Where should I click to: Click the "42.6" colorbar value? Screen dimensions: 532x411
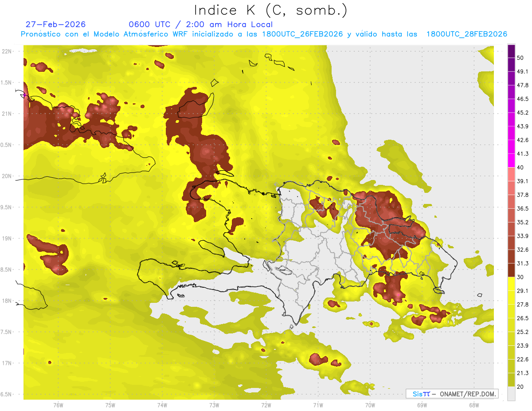pyautogui.click(x=523, y=140)
